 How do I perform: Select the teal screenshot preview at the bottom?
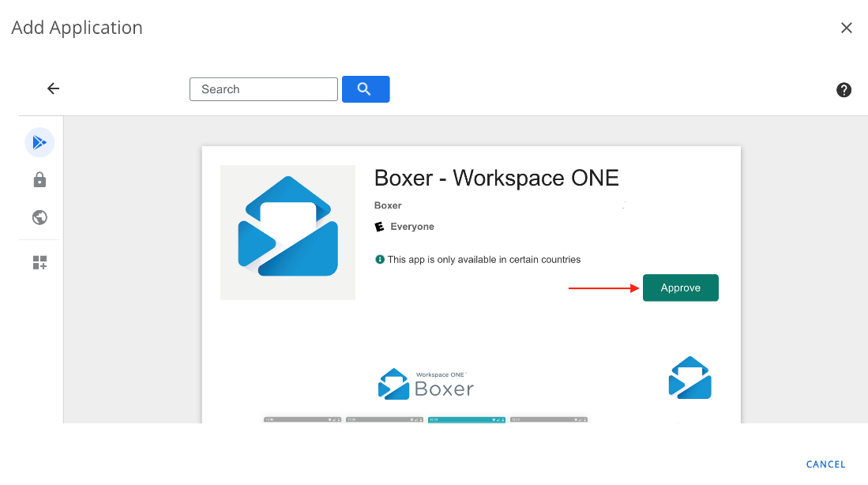(466, 419)
